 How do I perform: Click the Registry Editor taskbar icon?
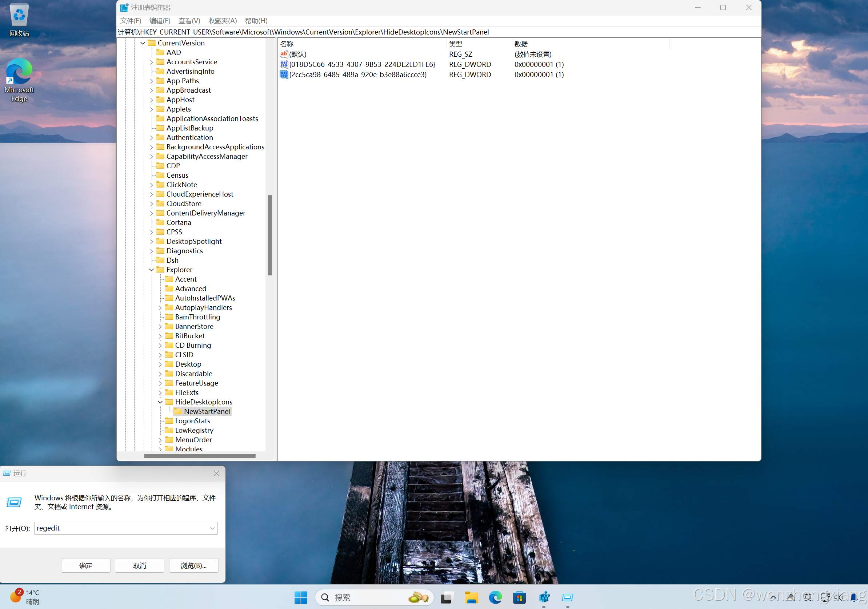[544, 597]
